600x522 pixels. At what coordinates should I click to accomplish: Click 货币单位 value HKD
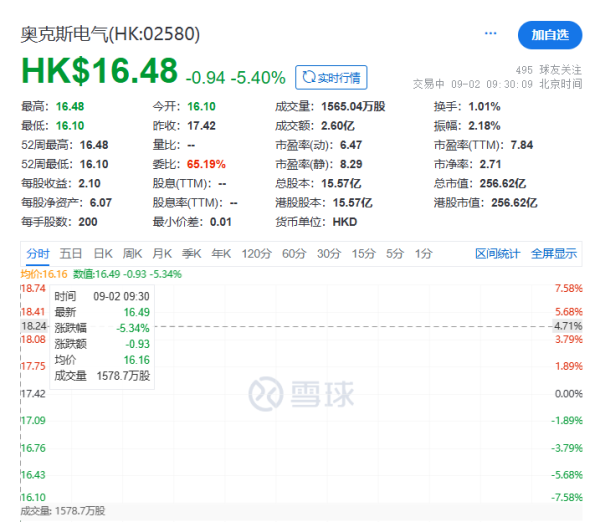344,222
